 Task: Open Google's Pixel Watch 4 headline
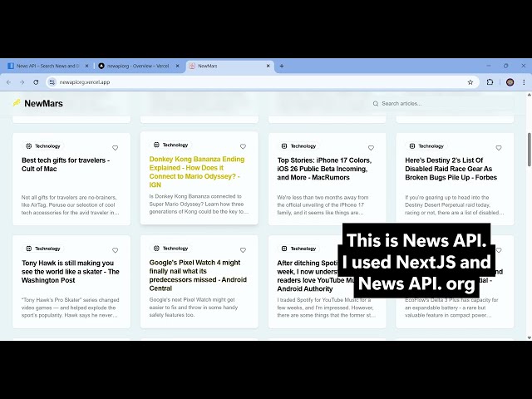pos(198,275)
